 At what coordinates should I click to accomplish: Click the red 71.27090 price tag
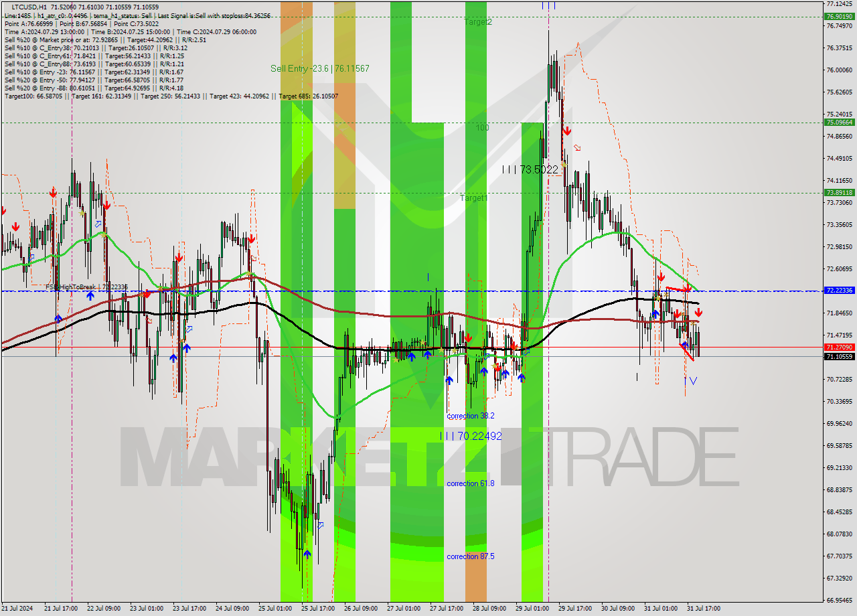pyautogui.click(x=839, y=347)
